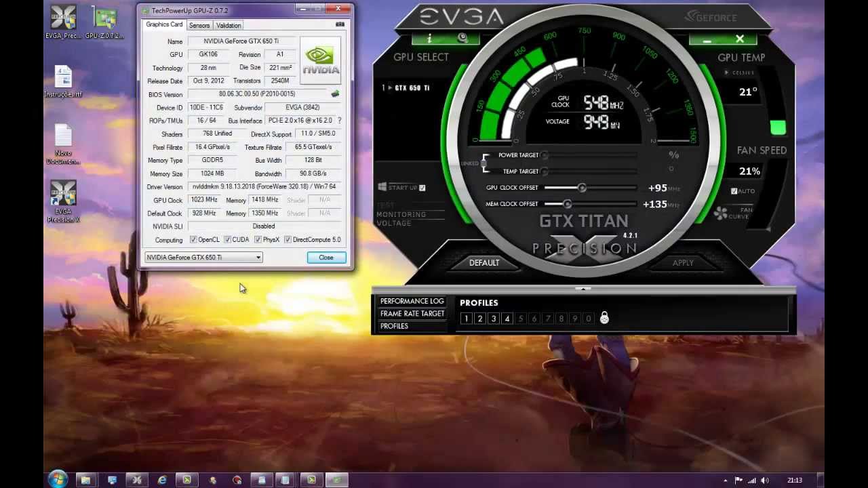Click the BIOS Version field
868x488 pixels.
click(257, 94)
